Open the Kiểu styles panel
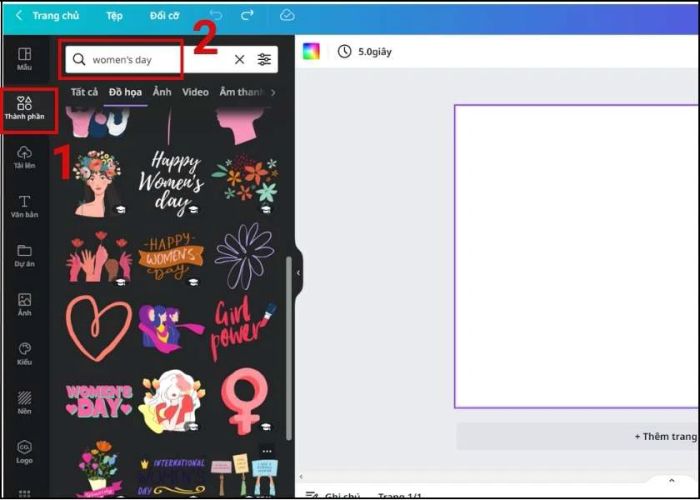The width and height of the screenshot is (700, 500). point(25,354)
